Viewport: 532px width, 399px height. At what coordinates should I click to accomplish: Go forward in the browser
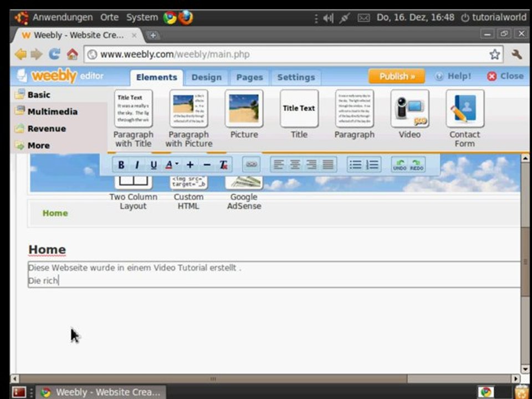click(37, 54)
